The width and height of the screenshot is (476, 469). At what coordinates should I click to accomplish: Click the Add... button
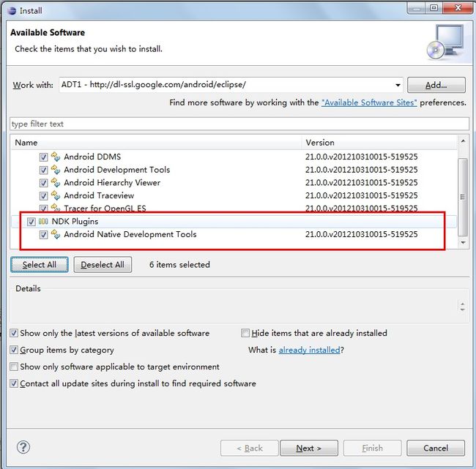click(436, 85)
